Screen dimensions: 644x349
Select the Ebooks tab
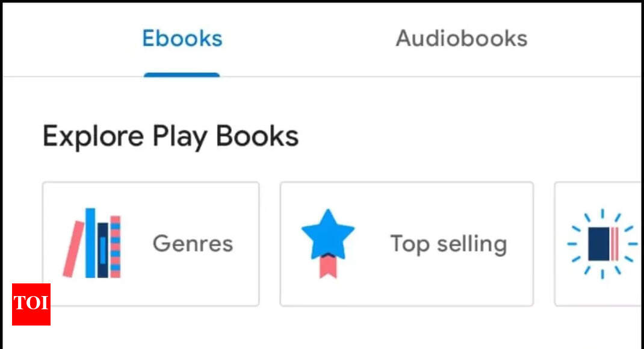182,38
